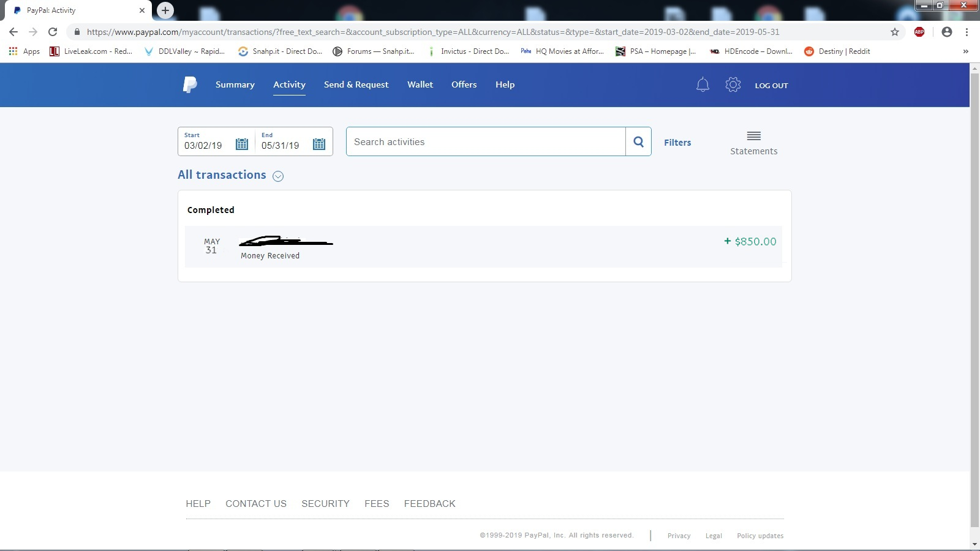
Task: Open account settings gear icon
Action: (x=733, y=84)
